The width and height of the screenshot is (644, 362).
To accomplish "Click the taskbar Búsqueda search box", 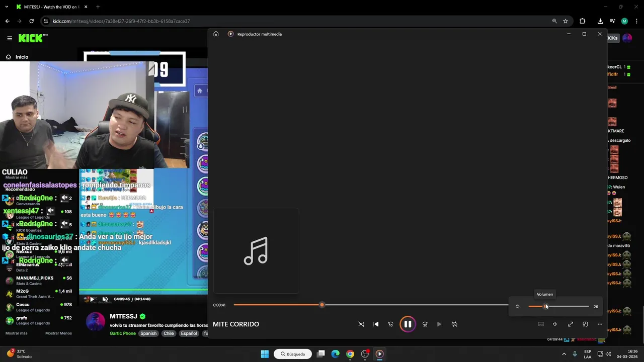I will [292, 354].
